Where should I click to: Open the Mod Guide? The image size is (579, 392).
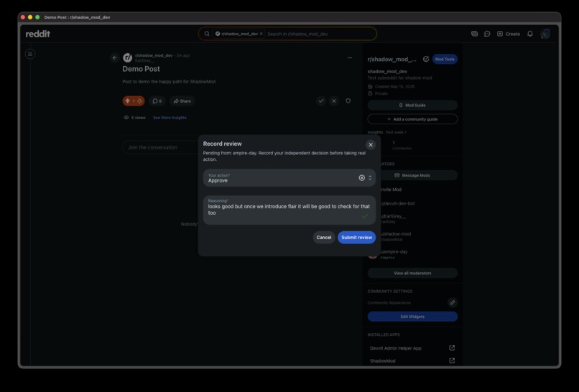click(x=412, y=106)
